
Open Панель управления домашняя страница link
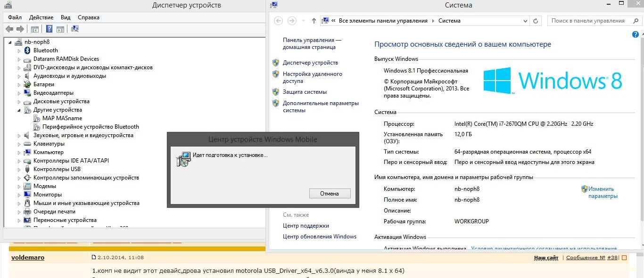(x=312, y=43)
